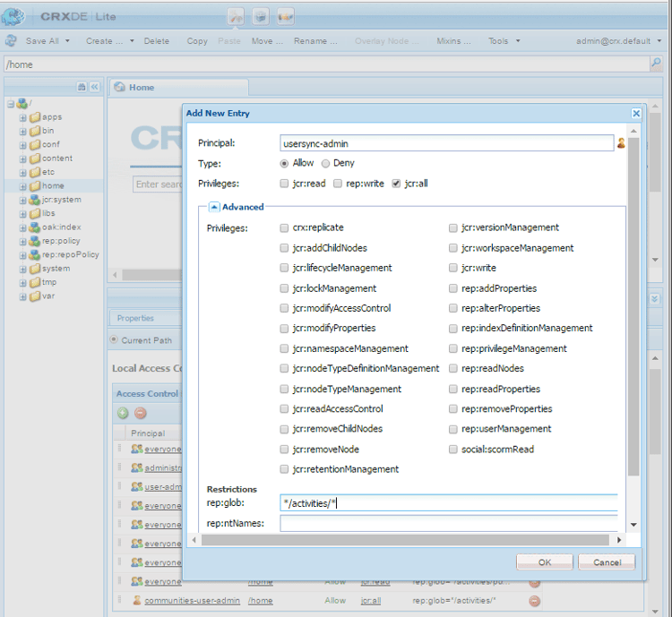672x617 pixels.
Task: Select the Deny radio button
Action: click(326, 164)
